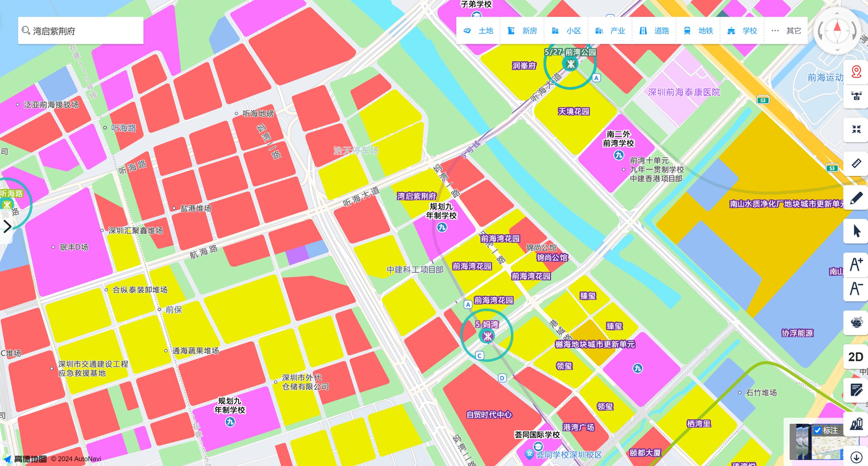Toggle the 地铁 subway layer

pos(698,31)
